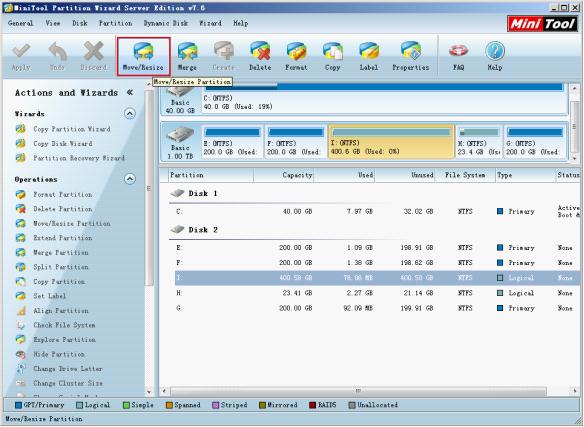Open the Partition menu

click(x=115, y=23)
